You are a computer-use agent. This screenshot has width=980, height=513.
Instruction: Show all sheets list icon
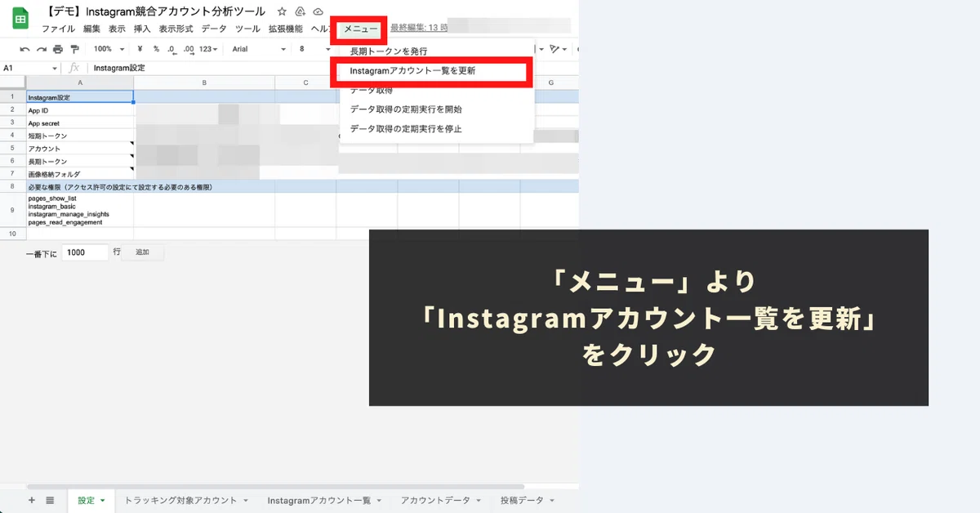coord(50,500)
